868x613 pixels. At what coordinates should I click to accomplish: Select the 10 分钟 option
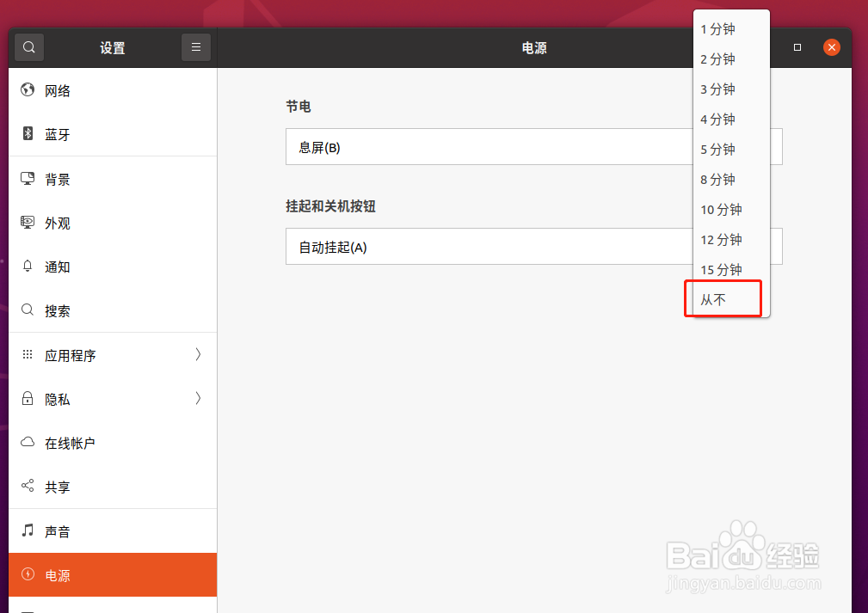[731, 209]
